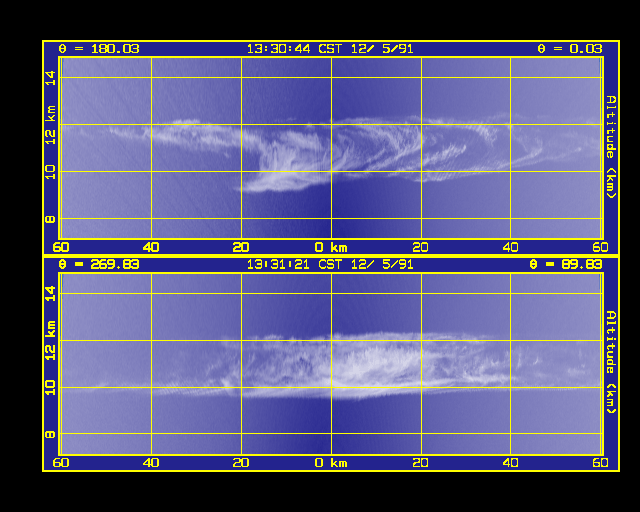Image resolution: width=640 pixels, height=512 pixels.
Task: Click the top panel's 40 tick on θ = 180.03 side
Action: [x=151, y=247]
